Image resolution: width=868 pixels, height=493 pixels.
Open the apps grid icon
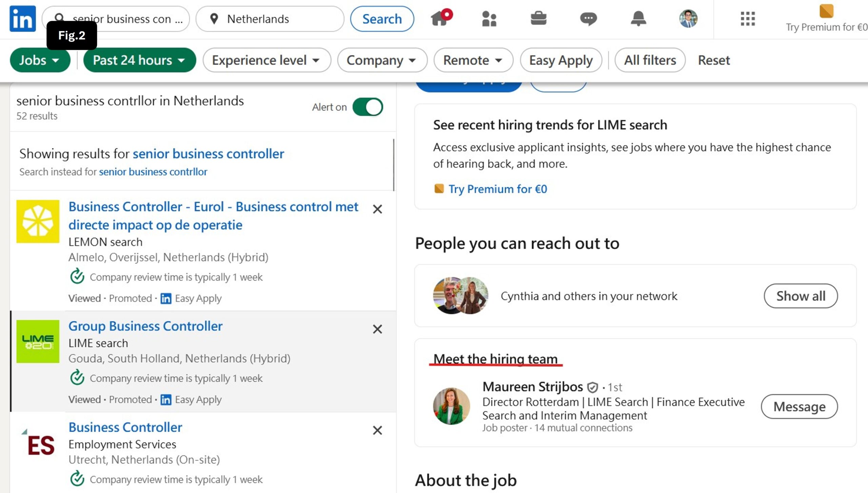748,19
